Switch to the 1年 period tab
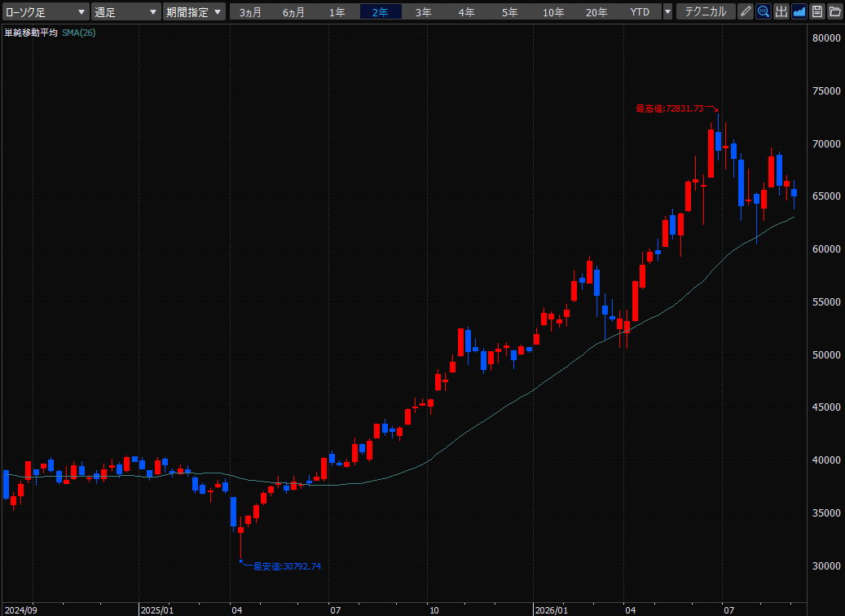The width and height of the screenshot is (845, 616). click(x=337, y=12)
